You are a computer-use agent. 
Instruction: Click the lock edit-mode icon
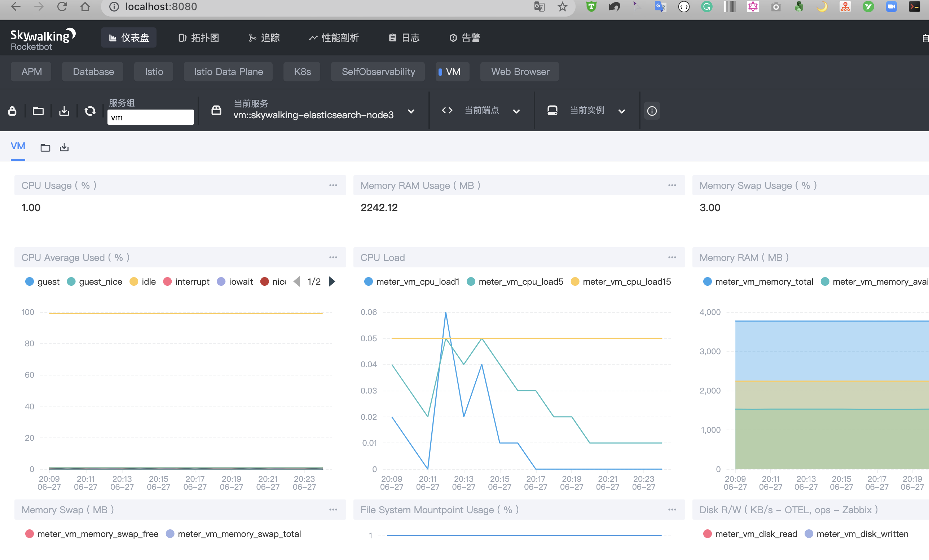coord(12,111)
